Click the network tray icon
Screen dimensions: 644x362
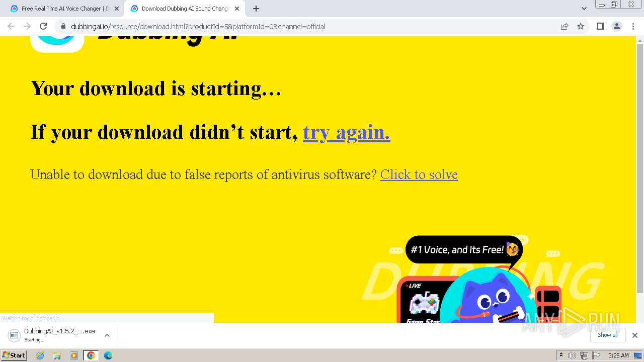pos(584,355)
